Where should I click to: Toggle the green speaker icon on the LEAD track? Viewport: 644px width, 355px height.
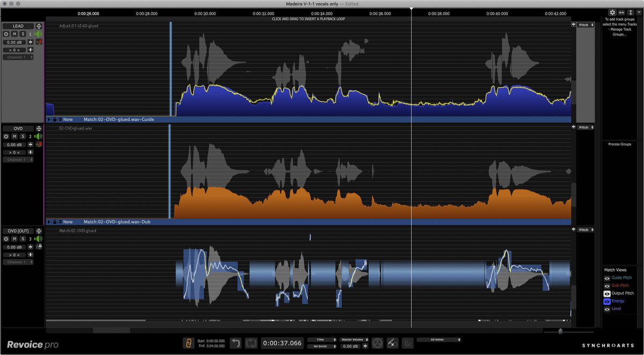coord(39,34)
